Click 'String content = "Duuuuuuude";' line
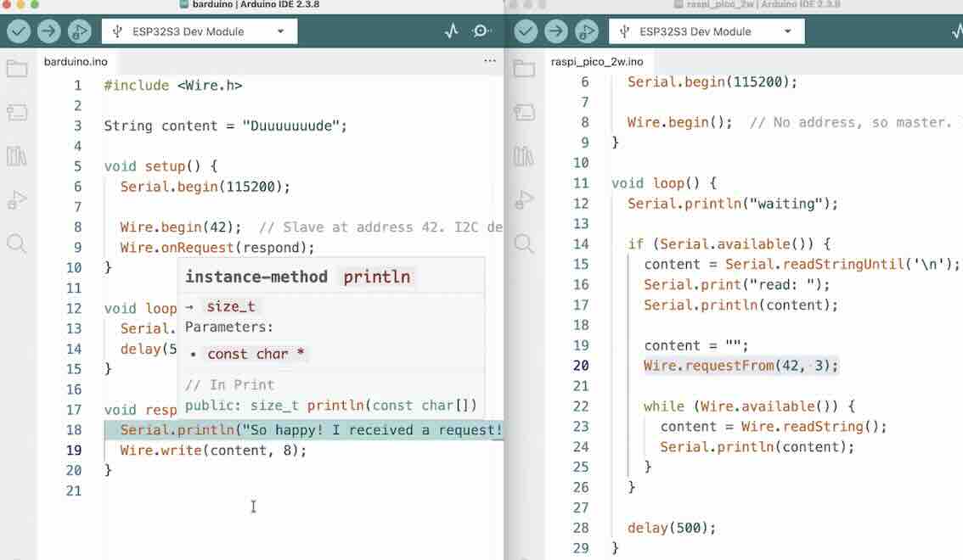The width and height of the screenshot is (963, 560). coord(225,126)
